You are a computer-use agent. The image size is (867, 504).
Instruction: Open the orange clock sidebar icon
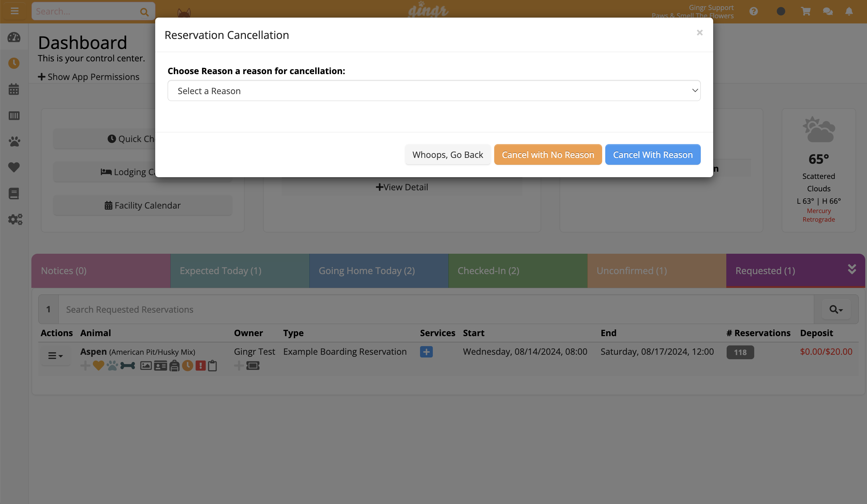pyautogui.click(x=14, y=63)
